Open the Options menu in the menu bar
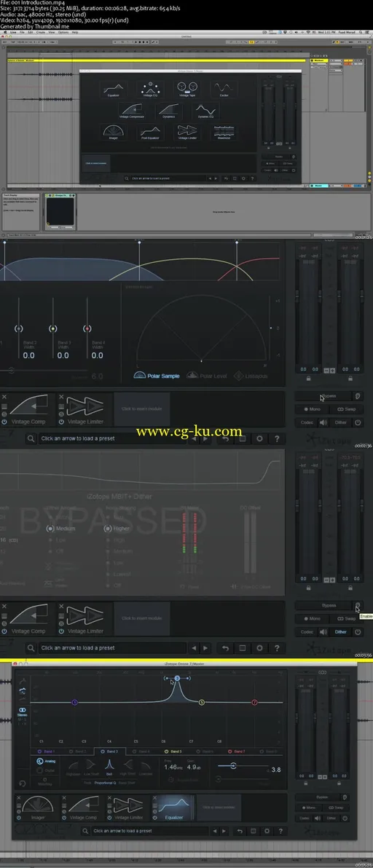373x868 pixels. [x=63, y=32]
